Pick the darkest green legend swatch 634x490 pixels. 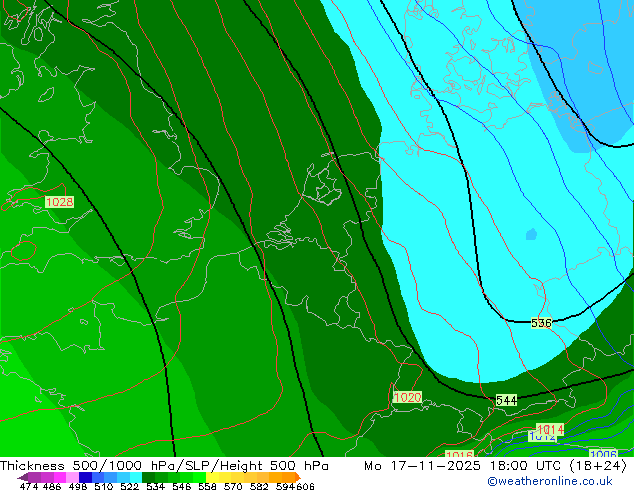click(x=148, y=477)
